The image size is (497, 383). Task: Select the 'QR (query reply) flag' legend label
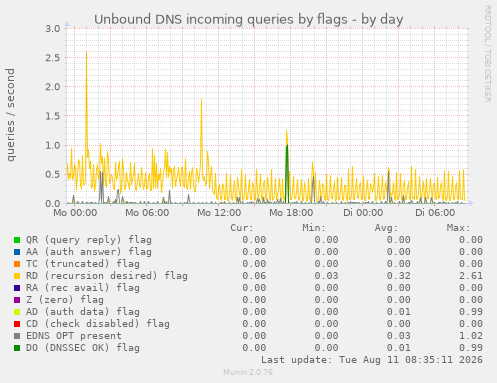tap(89, 240)
